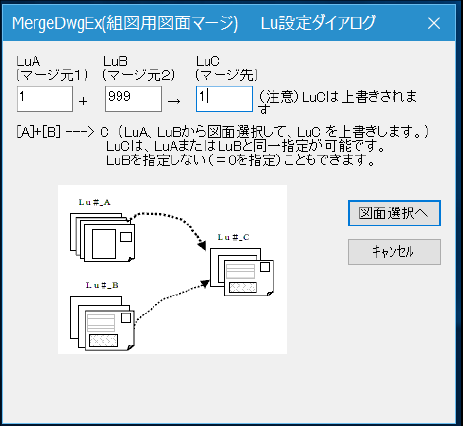
Task: Focus the LuC (マージ先) input field
Action: (224, 99)
